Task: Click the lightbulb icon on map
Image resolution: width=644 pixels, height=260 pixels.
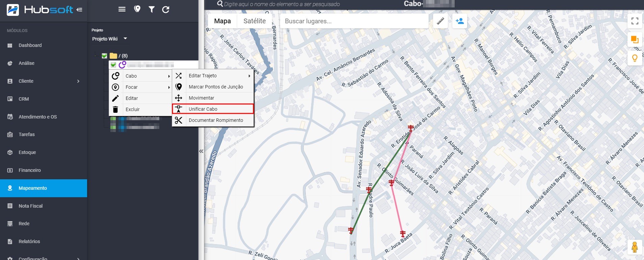Action: pos(635,58)
